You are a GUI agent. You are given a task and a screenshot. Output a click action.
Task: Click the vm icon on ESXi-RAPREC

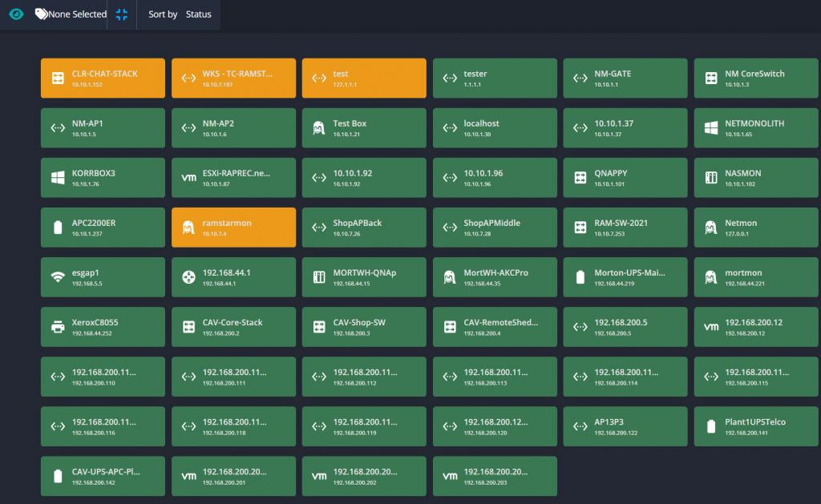(x=188, y=178)
